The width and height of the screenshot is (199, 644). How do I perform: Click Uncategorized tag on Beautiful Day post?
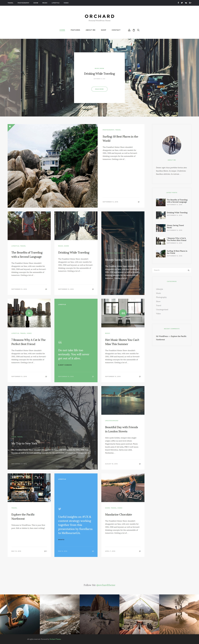point(112,421)
